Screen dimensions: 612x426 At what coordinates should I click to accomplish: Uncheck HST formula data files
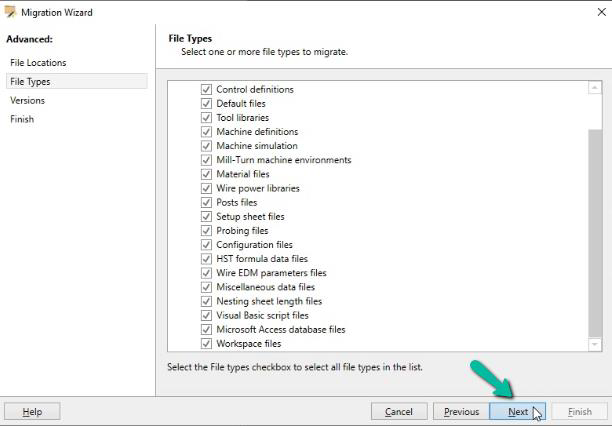[206, 259]
